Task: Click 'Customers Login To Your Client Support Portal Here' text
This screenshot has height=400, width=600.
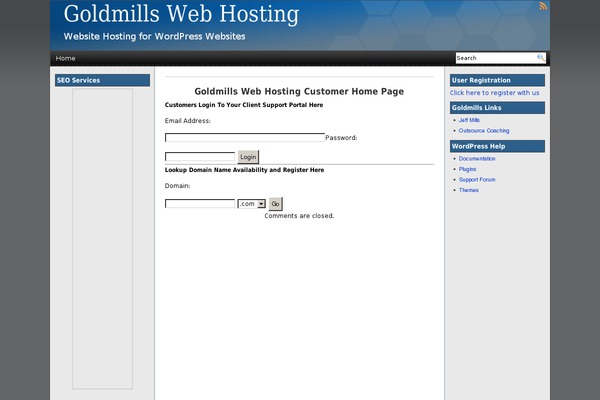Action: coord(244,105)
